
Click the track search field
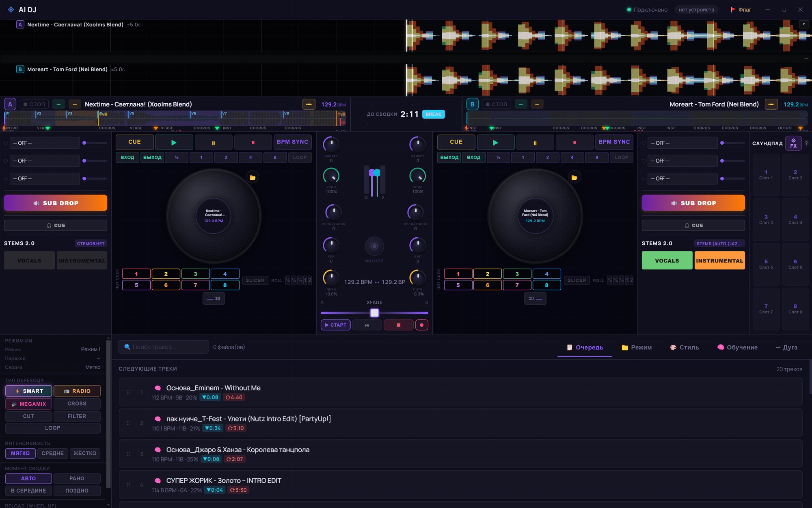(163, 347)
